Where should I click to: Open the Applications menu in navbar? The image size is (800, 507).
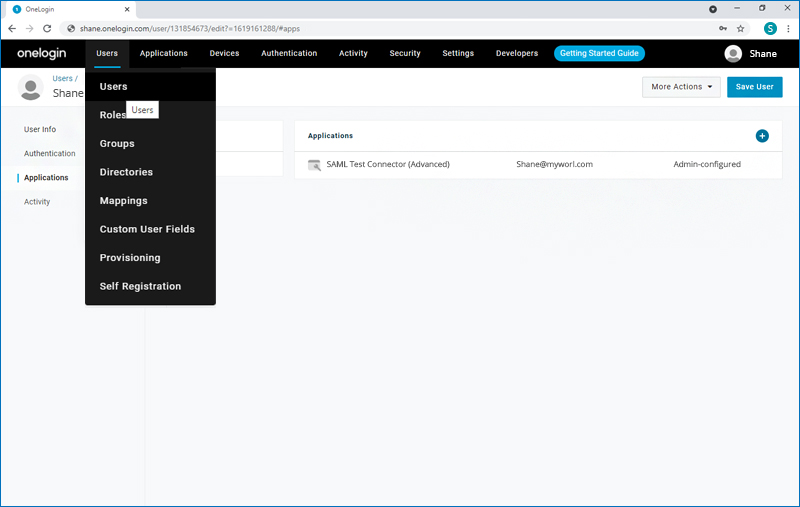pyautogui.click(x=164, y=53)
